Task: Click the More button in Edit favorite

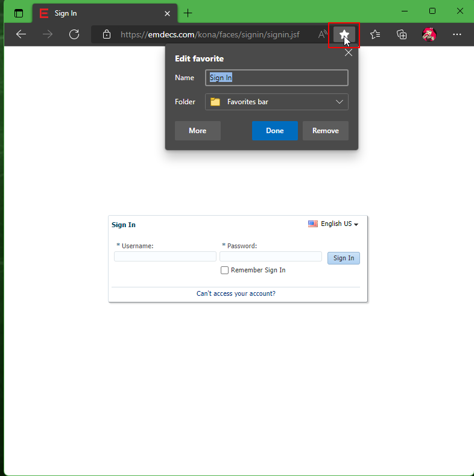Action: click(198, 131)
